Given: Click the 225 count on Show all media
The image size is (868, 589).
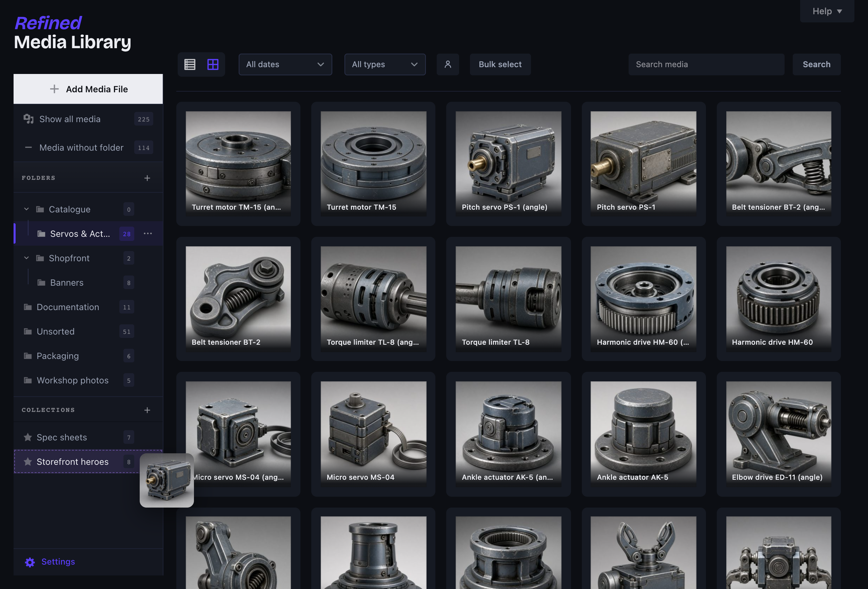Looking at the screenshot, I should tap(143, 119).
